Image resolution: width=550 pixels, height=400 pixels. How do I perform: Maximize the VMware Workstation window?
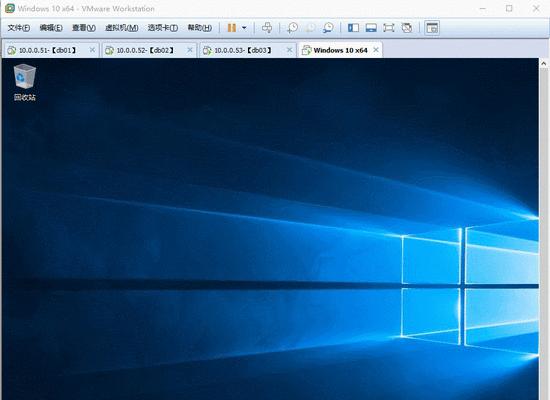point(509,8)
